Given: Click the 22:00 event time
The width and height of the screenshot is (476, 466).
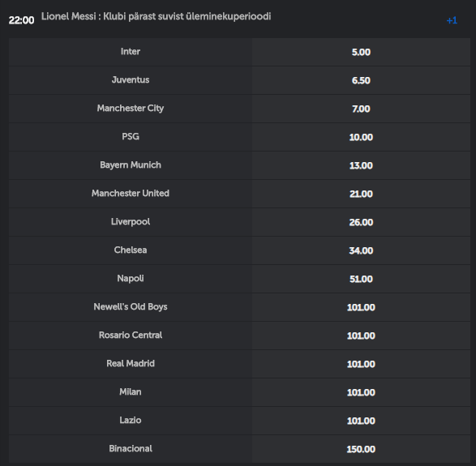Looking at the screenshot, I should [21, 20].
